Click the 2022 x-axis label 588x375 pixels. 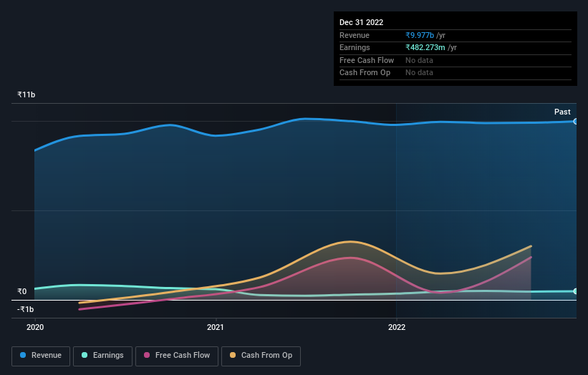(x=397, y=328)
